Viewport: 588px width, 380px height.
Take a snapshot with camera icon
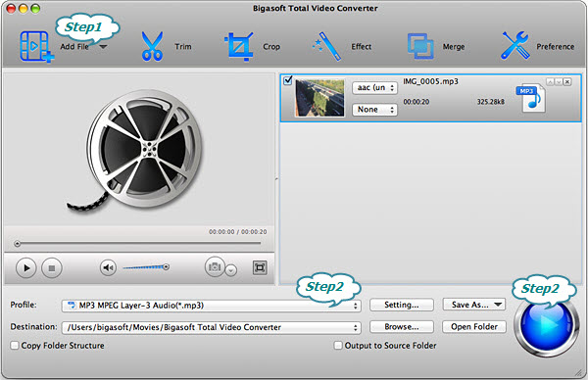215,266
